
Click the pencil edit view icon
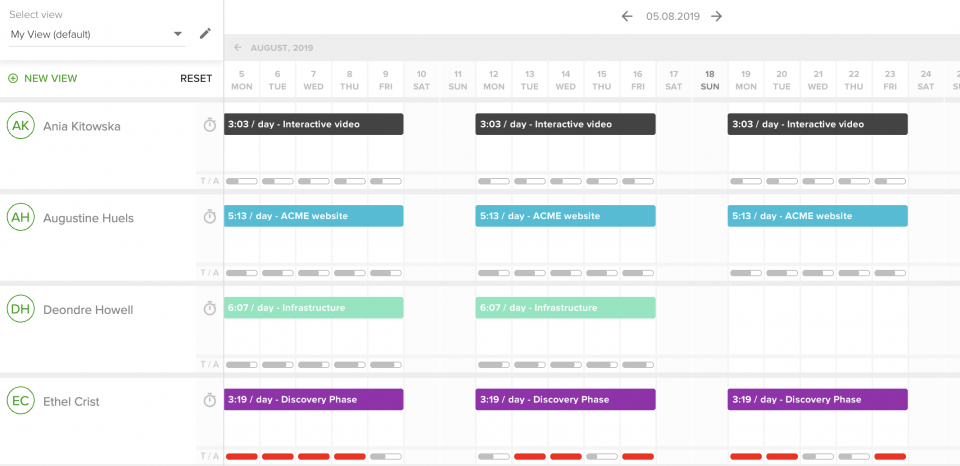205,34
